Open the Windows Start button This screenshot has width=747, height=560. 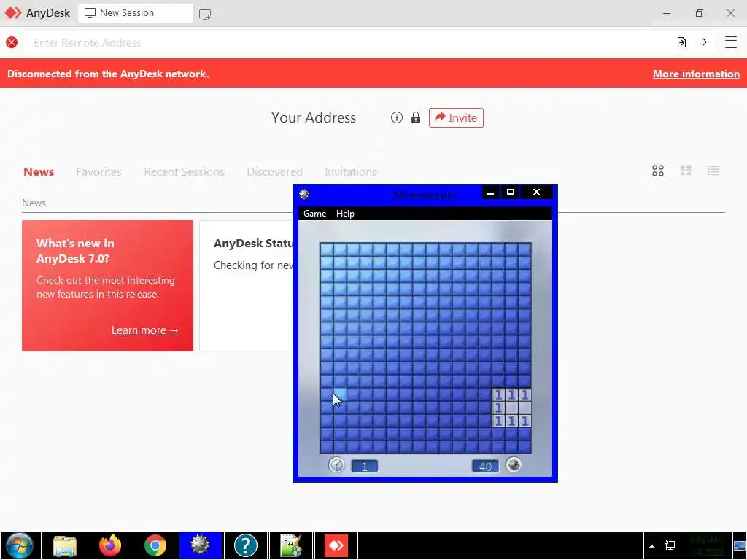(x=20, y=545)
